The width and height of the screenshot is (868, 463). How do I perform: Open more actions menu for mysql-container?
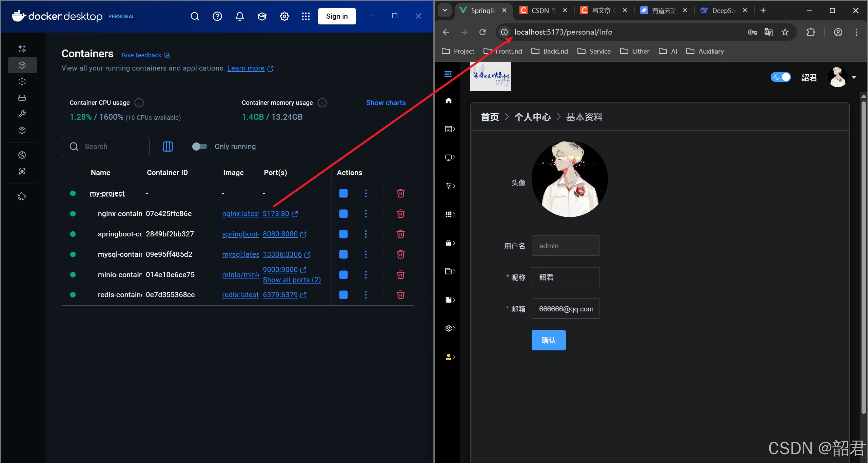click(366, 254)
